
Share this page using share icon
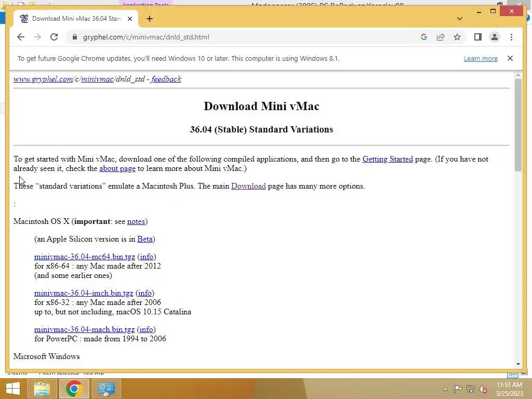[441, 37]
